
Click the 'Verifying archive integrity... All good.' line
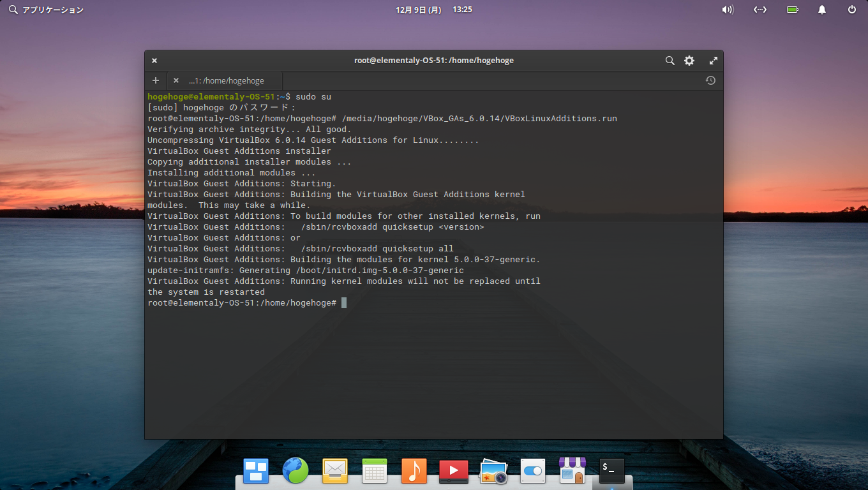(250, 130)
